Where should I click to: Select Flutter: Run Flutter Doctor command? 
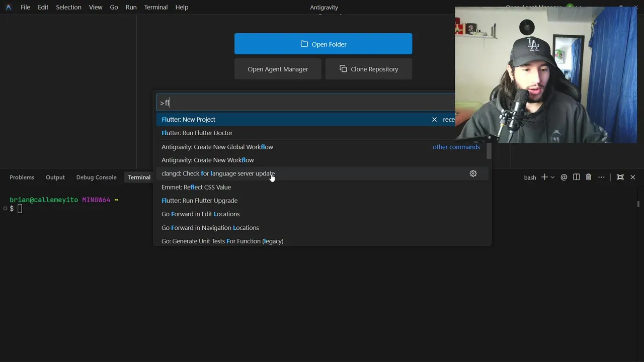[197, 133]
